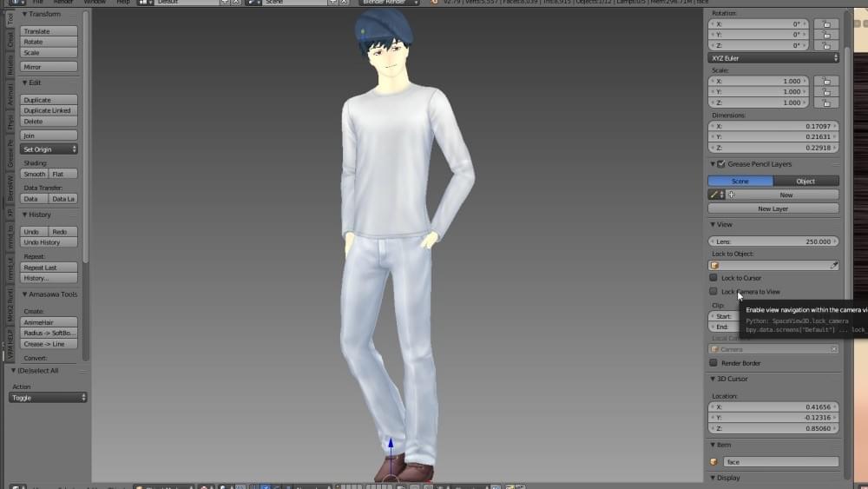Click Repeat Last button
Viewport: 868px width, 489px height.
coord(49,267)
